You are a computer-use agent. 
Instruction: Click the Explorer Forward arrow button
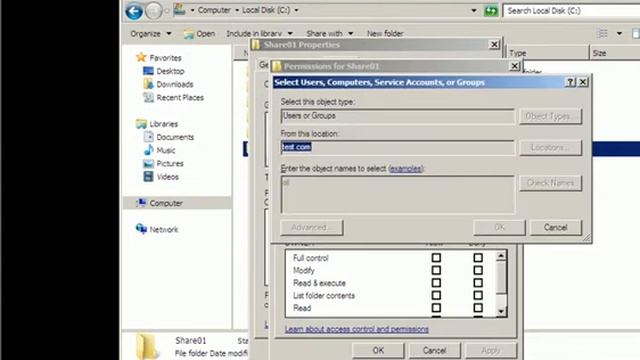(153, 11)
